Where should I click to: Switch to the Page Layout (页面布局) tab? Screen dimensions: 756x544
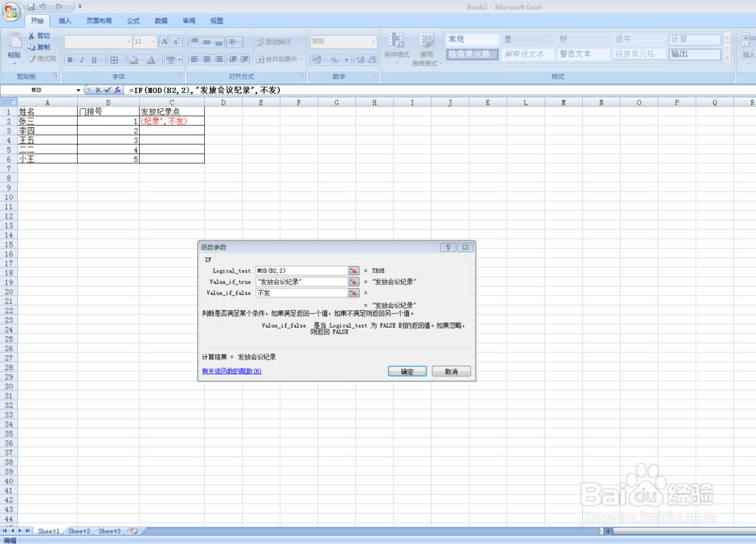(99, 20)
